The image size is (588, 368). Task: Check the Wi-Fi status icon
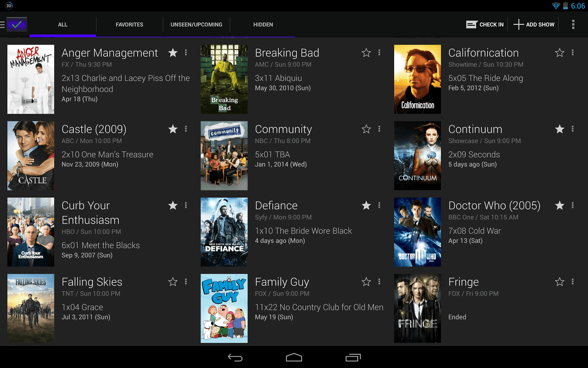point(556,6)
